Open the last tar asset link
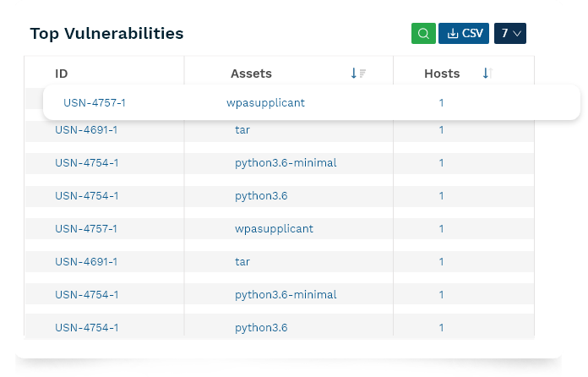 click(x=242, y=262)
